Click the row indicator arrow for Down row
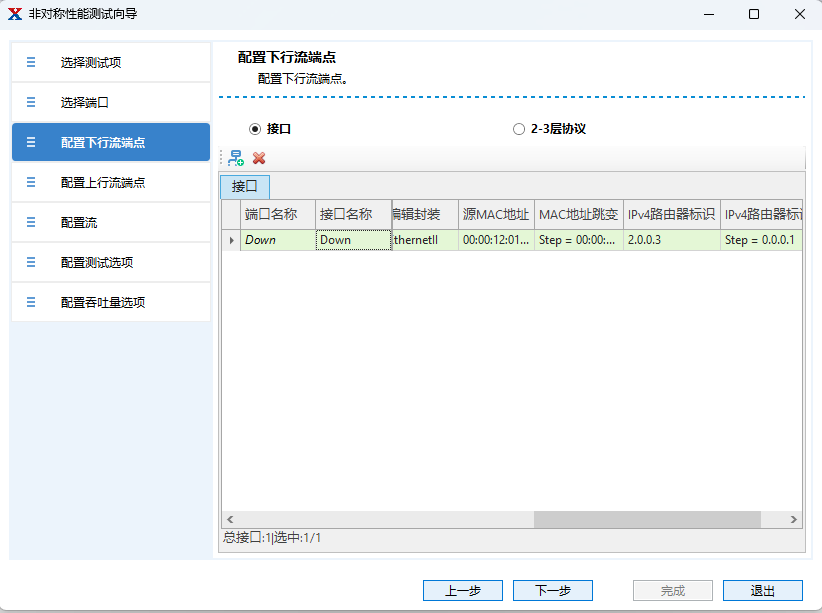 pos(232,240)
